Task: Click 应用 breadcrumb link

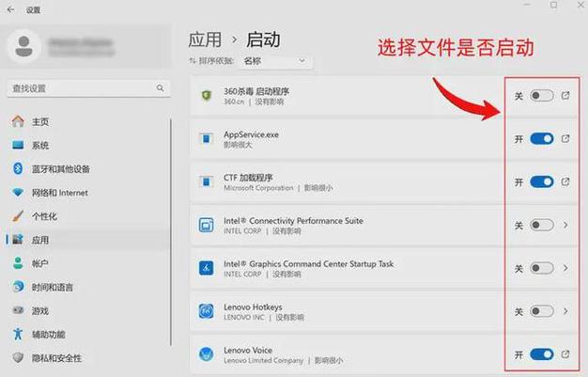Action: coord(205,39)
